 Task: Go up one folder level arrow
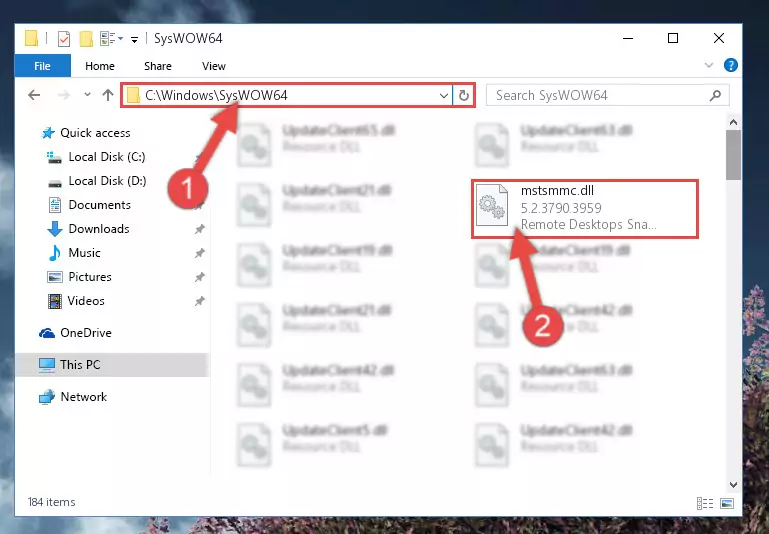click(108, 95)
